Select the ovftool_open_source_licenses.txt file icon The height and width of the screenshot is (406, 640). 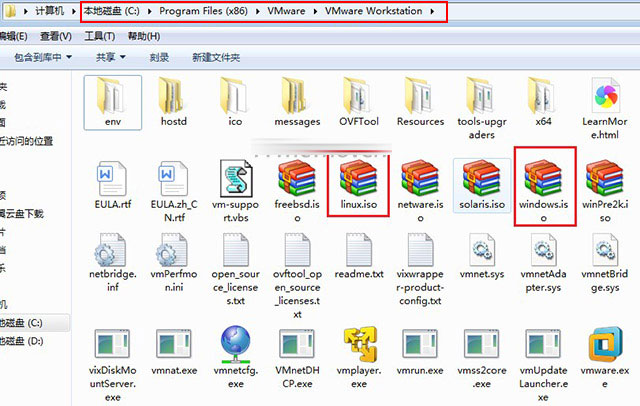(298, 250)
